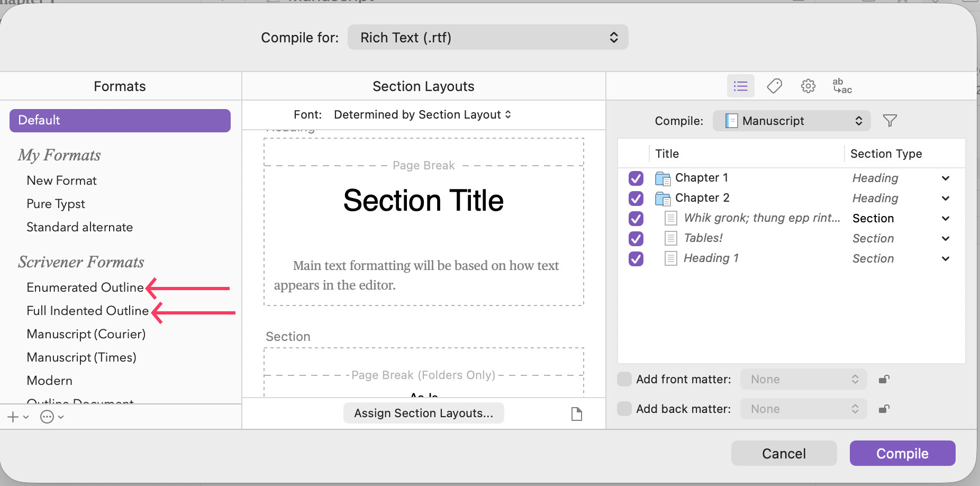980x486 pixels.
Task: Open the compile options gear icon
Action: click(808, 86)
